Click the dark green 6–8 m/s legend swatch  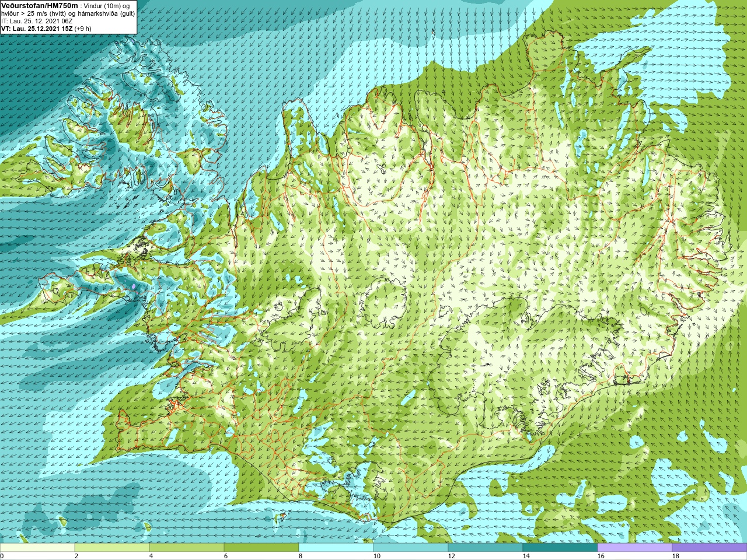click(x=261, y=548)
